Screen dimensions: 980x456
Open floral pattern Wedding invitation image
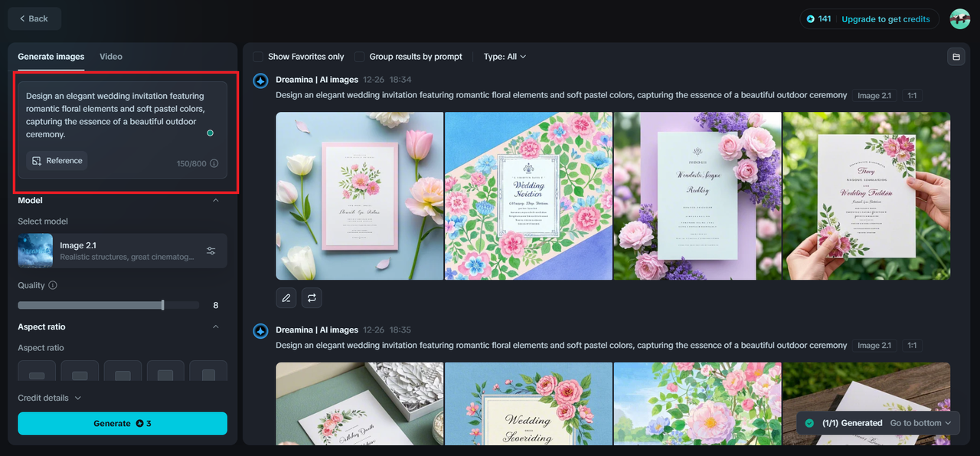(x=528, y=196)
